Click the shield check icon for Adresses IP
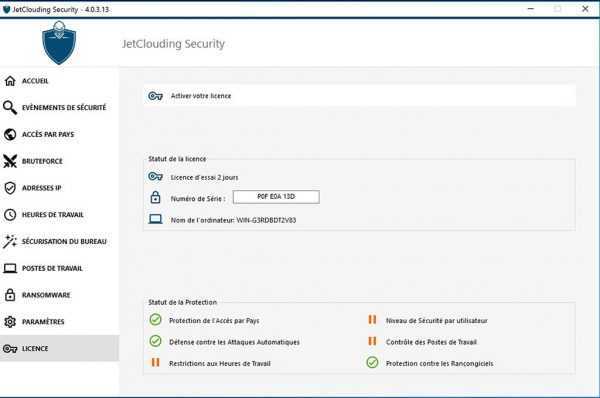The image size is (600, 398). 10,188
